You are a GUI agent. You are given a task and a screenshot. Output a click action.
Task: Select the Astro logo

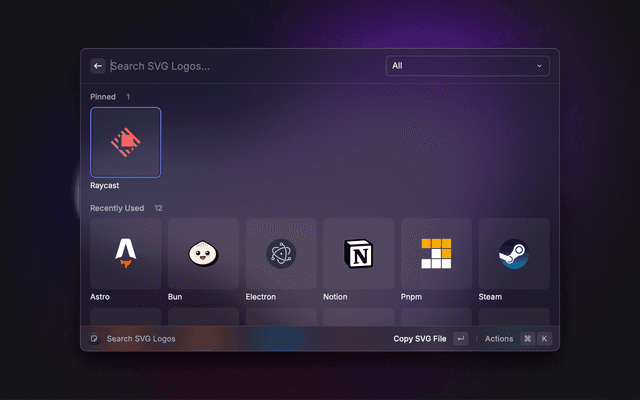tap(125, 254)
